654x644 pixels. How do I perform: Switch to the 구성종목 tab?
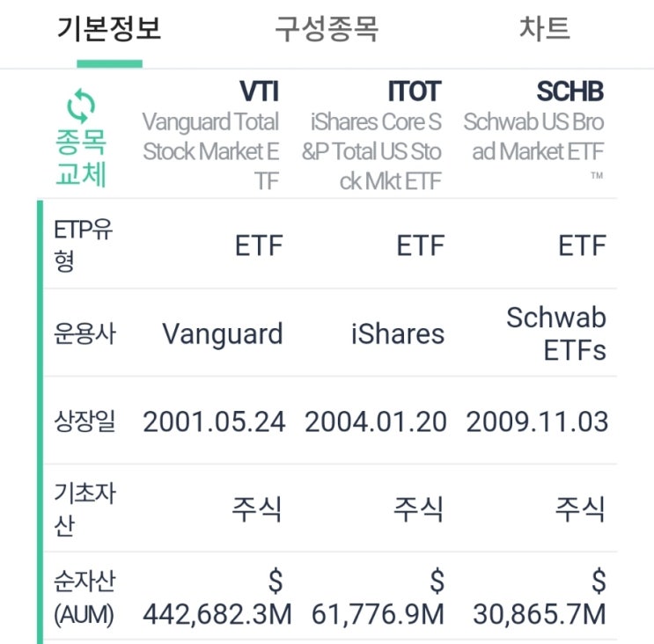[x=327, y=30]
